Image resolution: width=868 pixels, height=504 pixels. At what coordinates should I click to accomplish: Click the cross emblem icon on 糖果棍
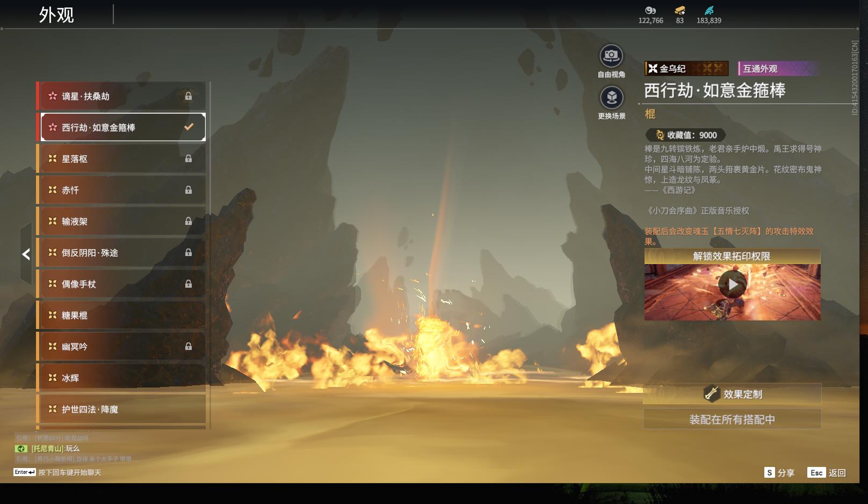point(53,316)
